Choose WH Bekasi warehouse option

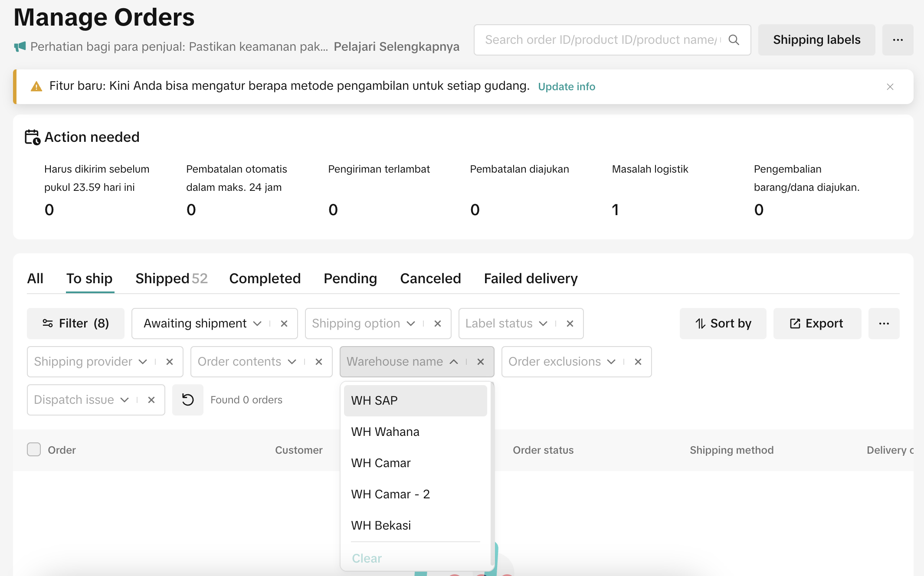point(381,525)
